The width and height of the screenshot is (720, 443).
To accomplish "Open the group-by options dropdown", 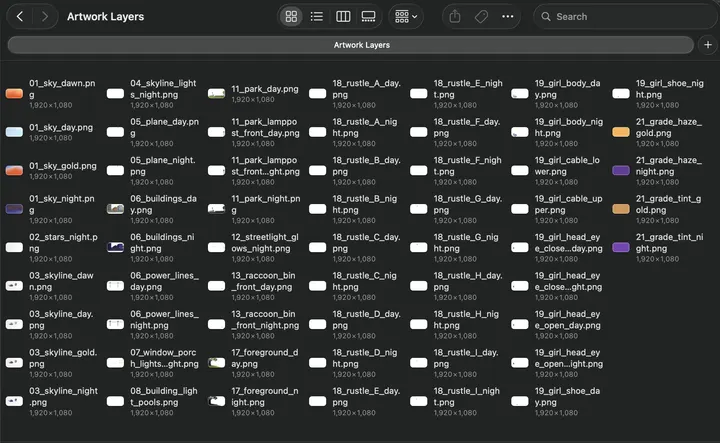I will (x=406, y=17).
